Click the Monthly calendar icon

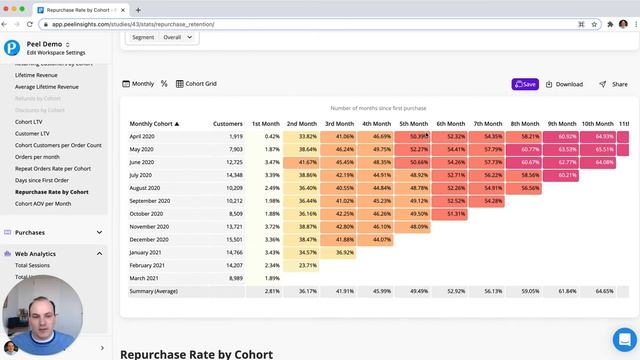click(x=126, y=84)
